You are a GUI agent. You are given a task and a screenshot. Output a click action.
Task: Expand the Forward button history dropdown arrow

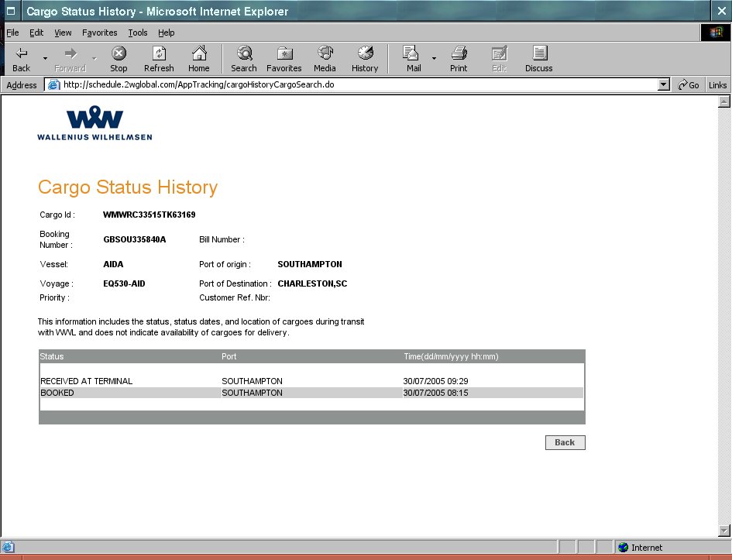(95, 58)
